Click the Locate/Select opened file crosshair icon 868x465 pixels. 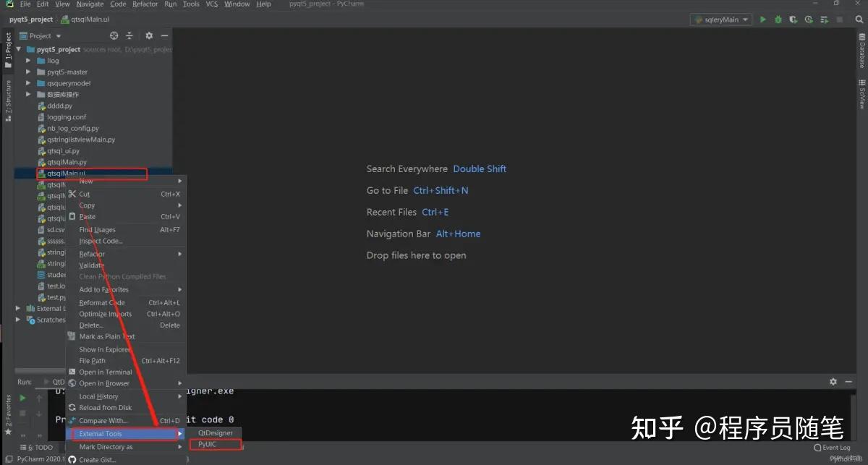tap(114, 35)
